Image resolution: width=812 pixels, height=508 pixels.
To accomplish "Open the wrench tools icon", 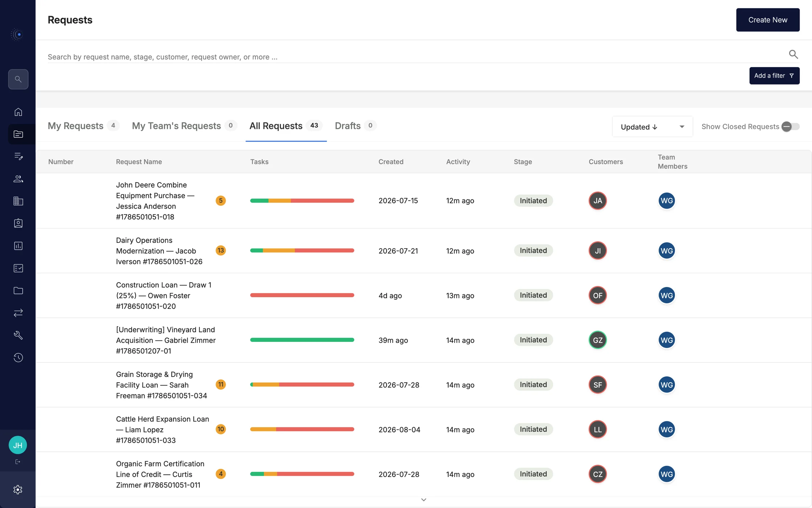I will point(18,335).
